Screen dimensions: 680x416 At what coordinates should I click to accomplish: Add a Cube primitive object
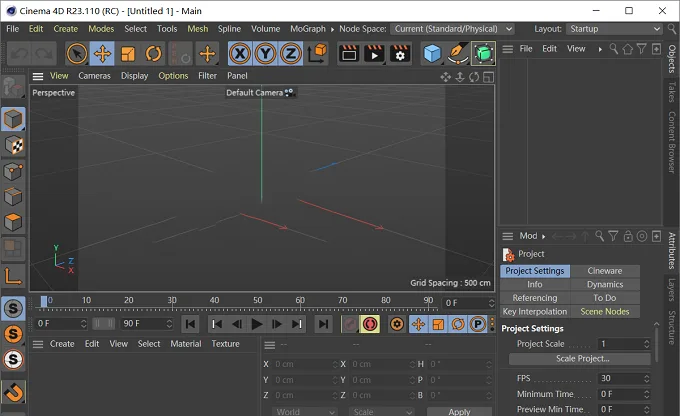[x=432, y=54]
